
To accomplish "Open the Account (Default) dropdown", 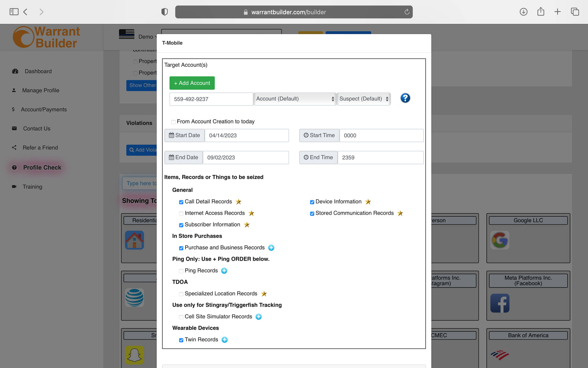I will pos(295,99).
